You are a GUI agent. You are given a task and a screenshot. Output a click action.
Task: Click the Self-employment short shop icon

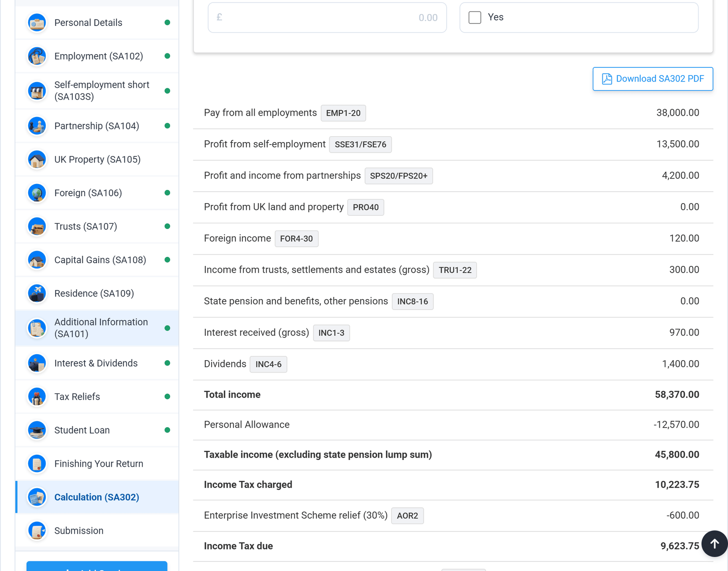[x=37, y=91]
